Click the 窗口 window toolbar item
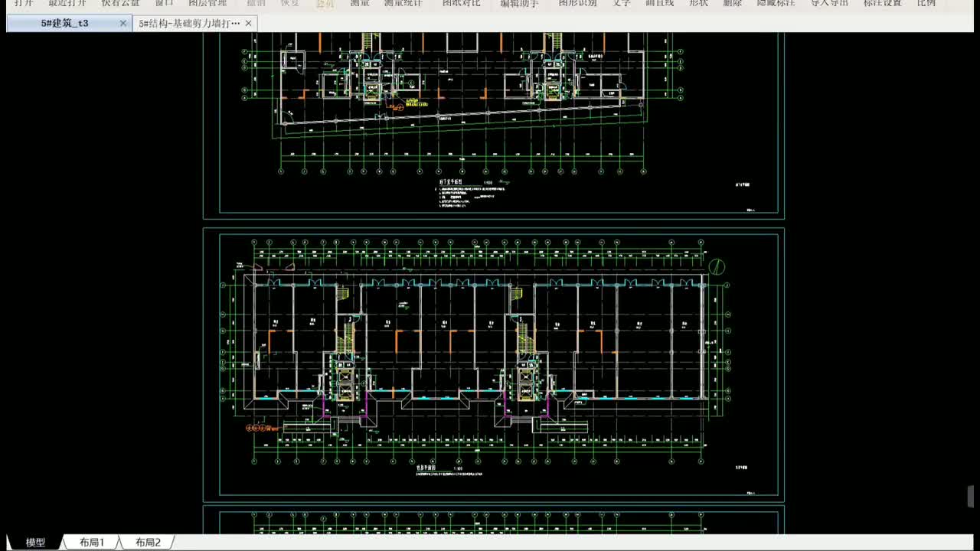This screenshot has height=551, width=980. pos(164,3)
